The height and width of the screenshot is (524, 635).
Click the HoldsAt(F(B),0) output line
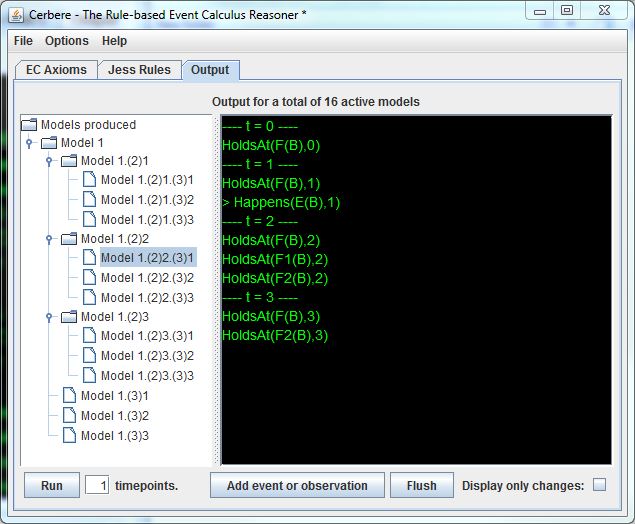271,145
